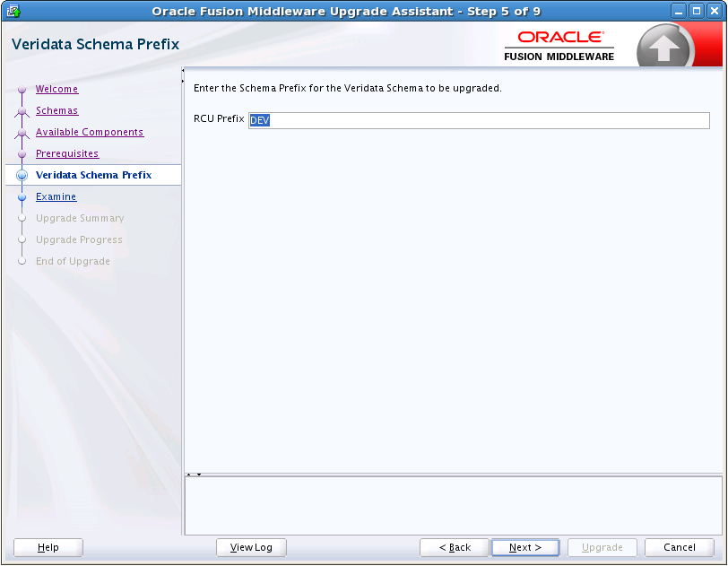Click the empty message log area

coord(453,506)
